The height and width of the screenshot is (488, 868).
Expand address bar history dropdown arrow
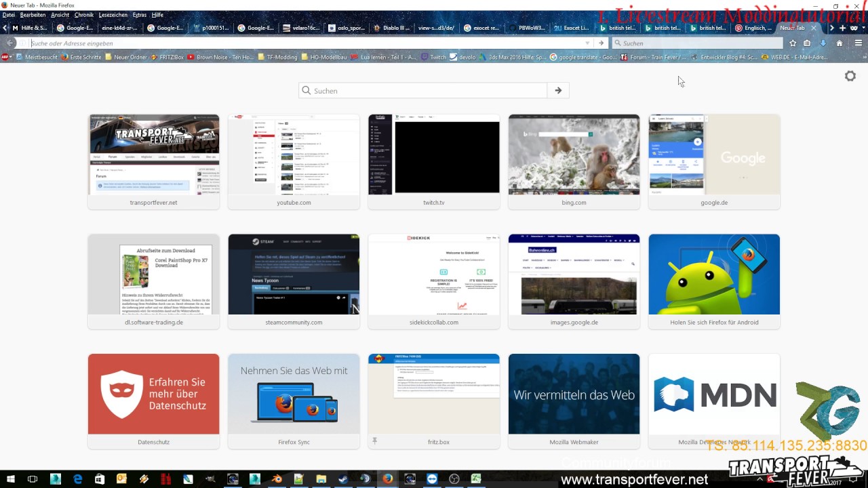coord(587,43)
